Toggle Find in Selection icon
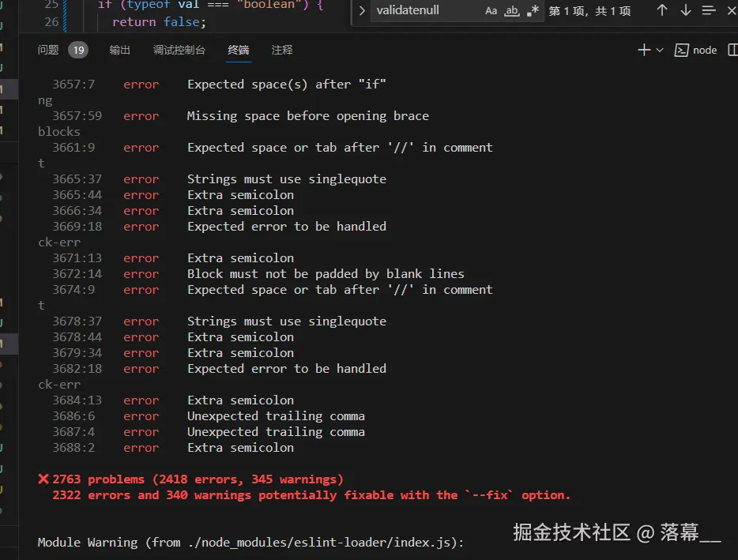This screenshot has height=560, width=738. click(x=708, y=10)
